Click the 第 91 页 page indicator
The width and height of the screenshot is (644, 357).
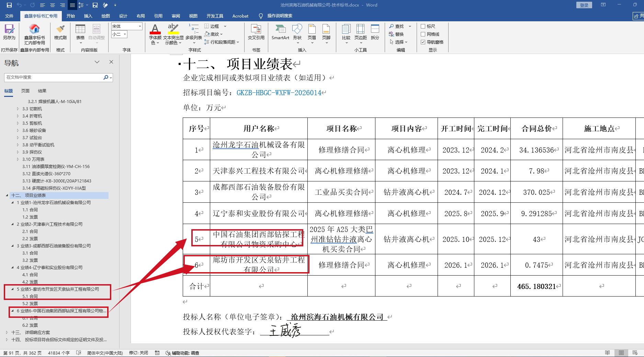coord(22,353)
